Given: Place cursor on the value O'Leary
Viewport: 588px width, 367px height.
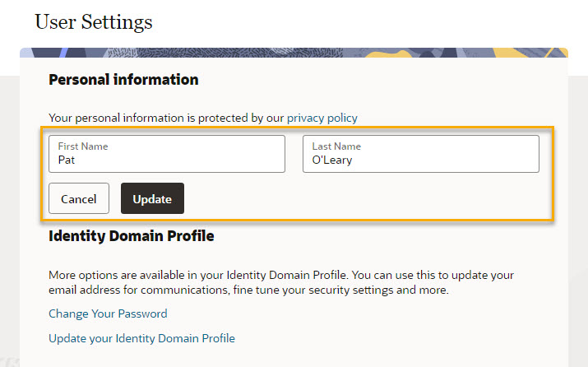Looking at the screenshot, I should 332,160.
